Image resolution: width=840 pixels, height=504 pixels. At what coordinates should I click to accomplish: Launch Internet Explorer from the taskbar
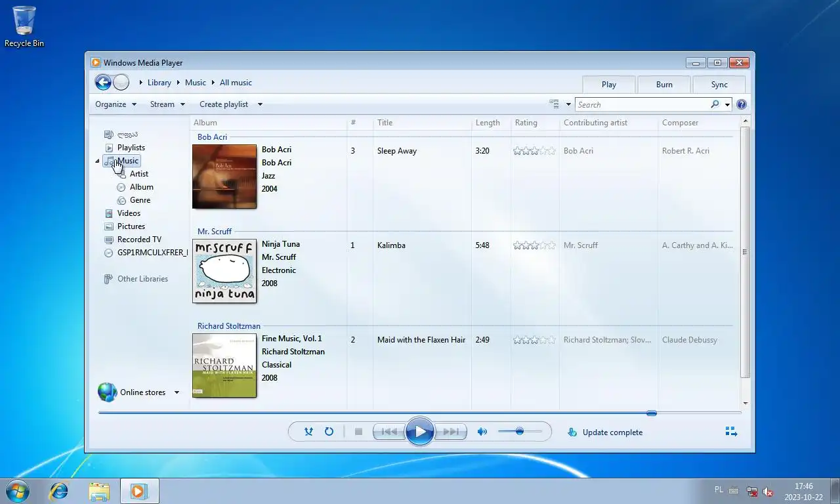point(59,491)
